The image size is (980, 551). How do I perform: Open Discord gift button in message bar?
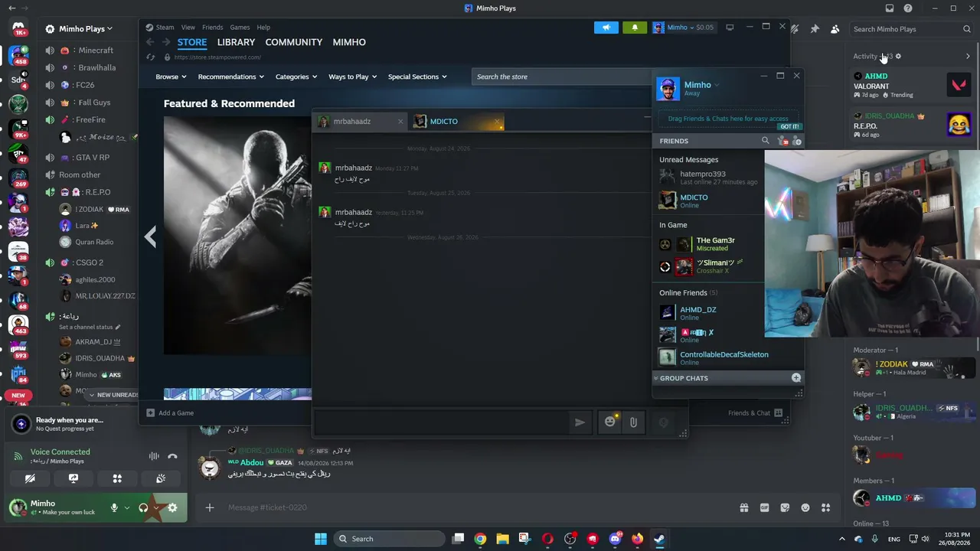click(743, 507)
